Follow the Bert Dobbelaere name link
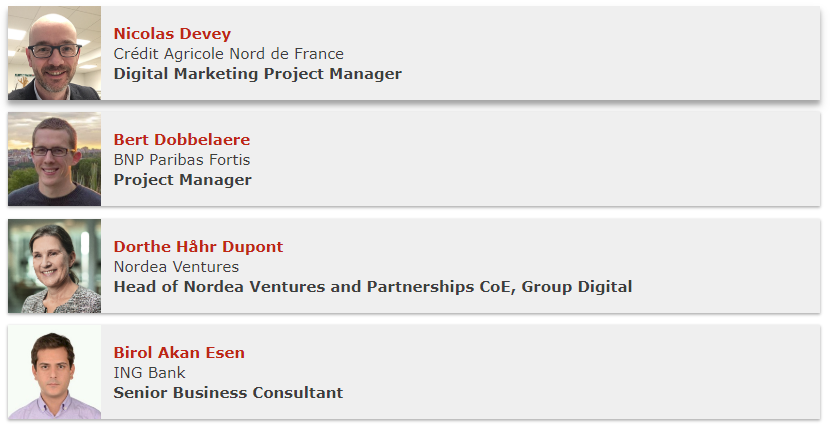Image resolution: width=831 pixels, height=427 pixels. pyautogui.click(x=182, y=139)
